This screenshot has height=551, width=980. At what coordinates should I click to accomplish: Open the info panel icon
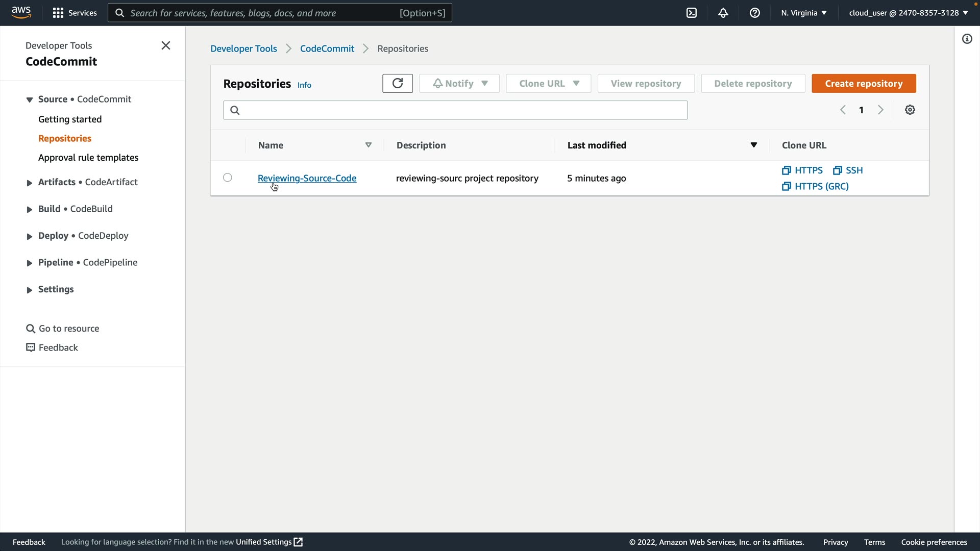point(967,39)
